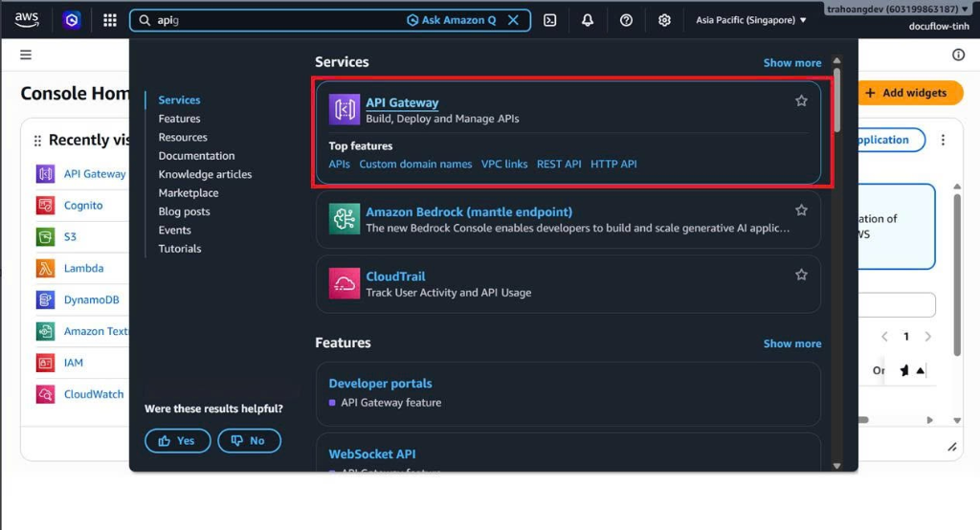Open IAM in Recently visited
Screen dimensions: 980x530
pyautogui.click(x=73, y=363)
